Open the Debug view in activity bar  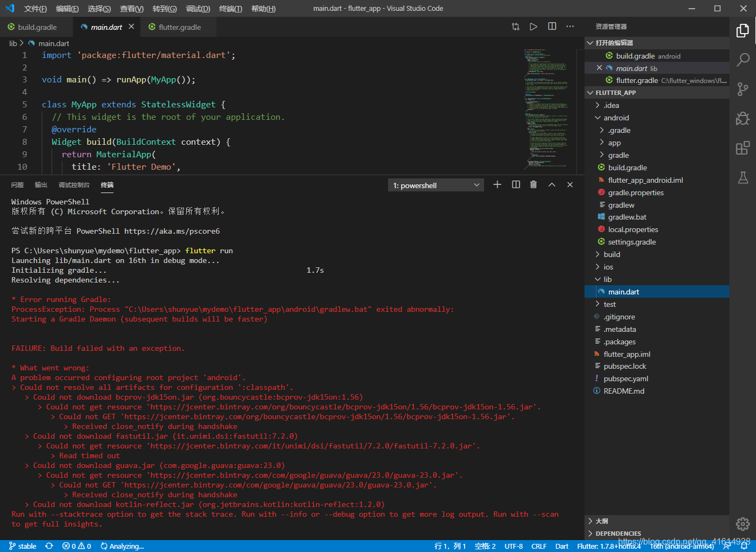click(742, 118)
